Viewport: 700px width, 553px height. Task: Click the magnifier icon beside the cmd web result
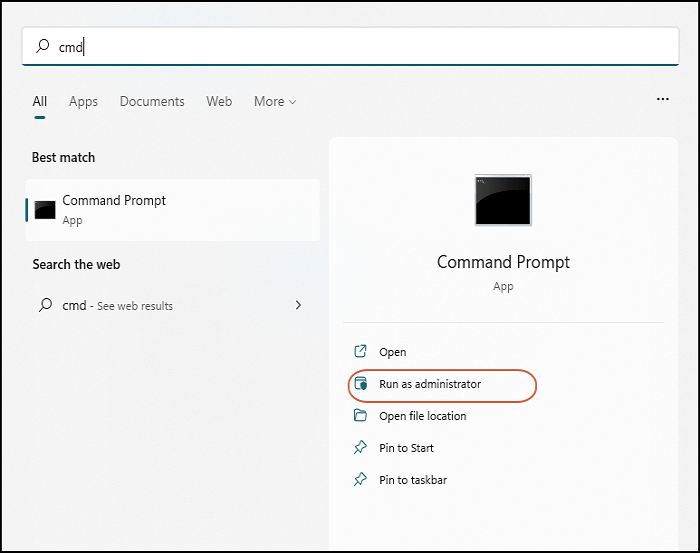(x=44, y=305)
